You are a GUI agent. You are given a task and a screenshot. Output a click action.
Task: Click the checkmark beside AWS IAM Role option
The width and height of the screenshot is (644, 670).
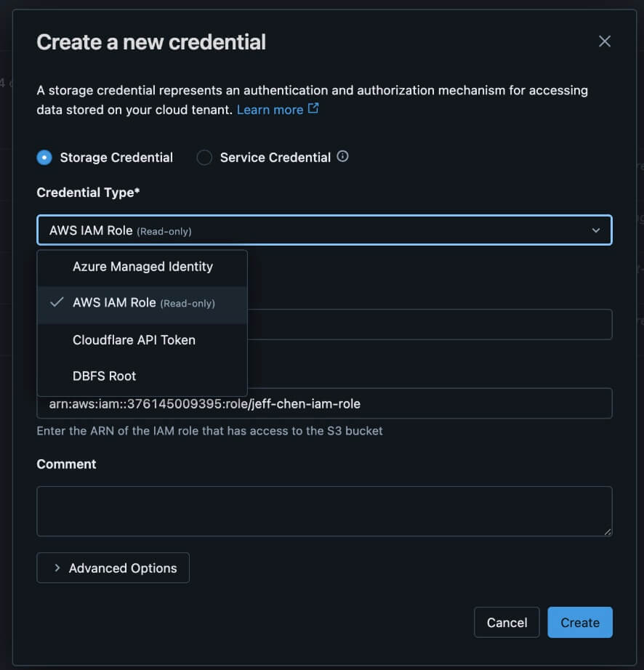tap(57, 302)
